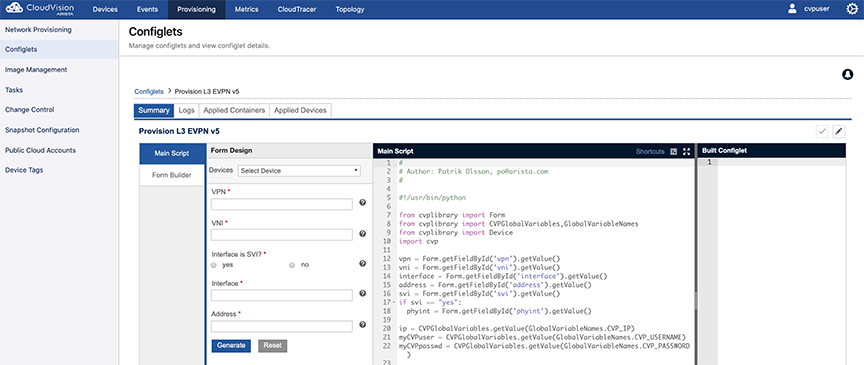Select the yes radio button
This screenshot has height=365, width=864.
(x=214, y=265)
